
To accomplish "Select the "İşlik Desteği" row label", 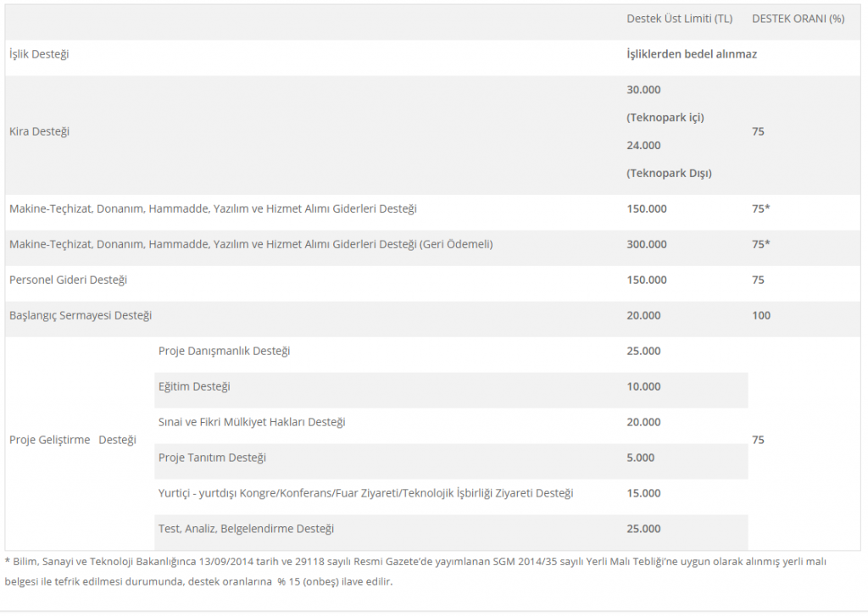I will pyautogui.click(x=39, y=54).
